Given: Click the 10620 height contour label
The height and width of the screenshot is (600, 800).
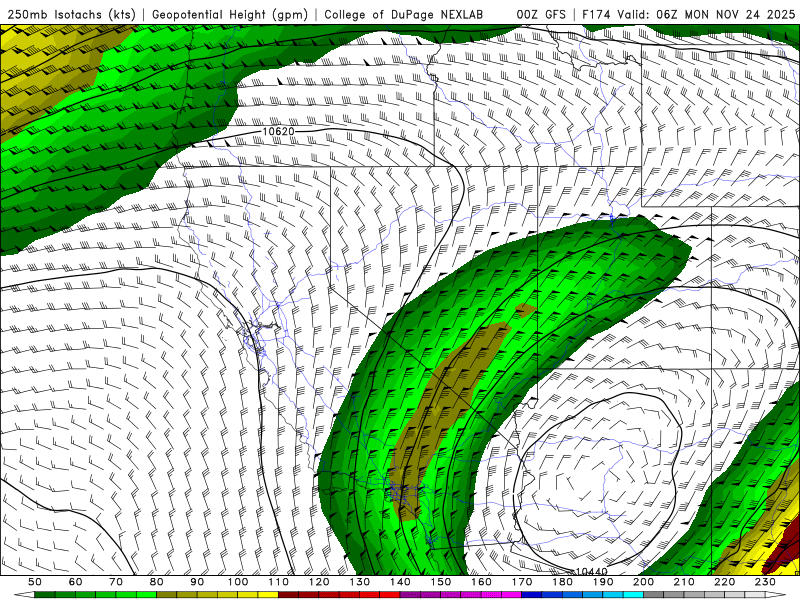Looking at the screenshot, I should point(278,131).
